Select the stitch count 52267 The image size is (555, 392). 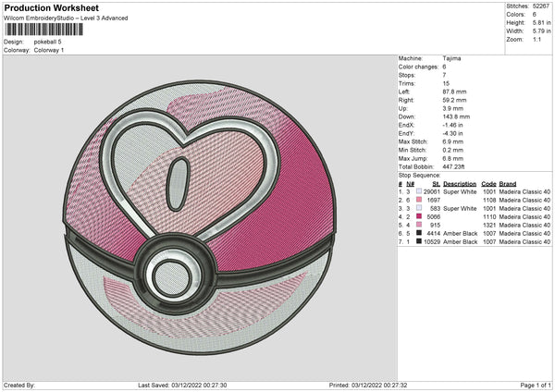pyautogui.click(x=541, y=6)
